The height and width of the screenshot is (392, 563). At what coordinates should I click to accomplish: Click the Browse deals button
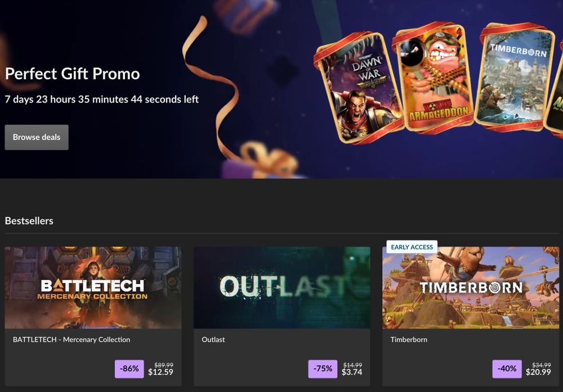[37, 137]
